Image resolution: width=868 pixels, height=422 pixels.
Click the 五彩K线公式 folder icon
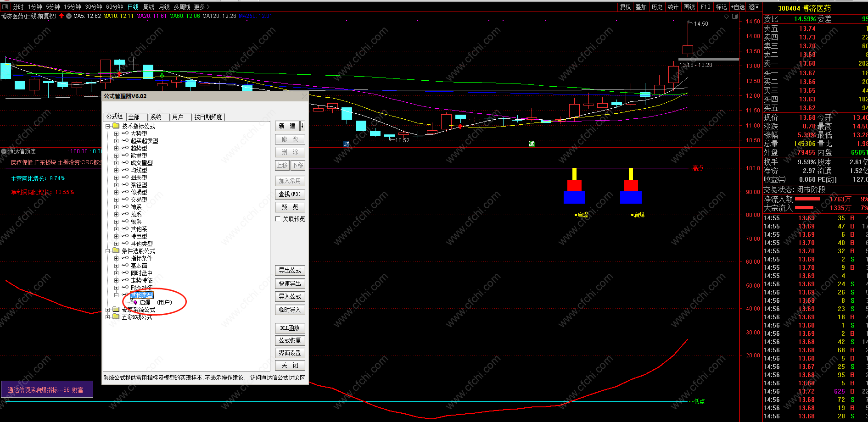point(116,317)
